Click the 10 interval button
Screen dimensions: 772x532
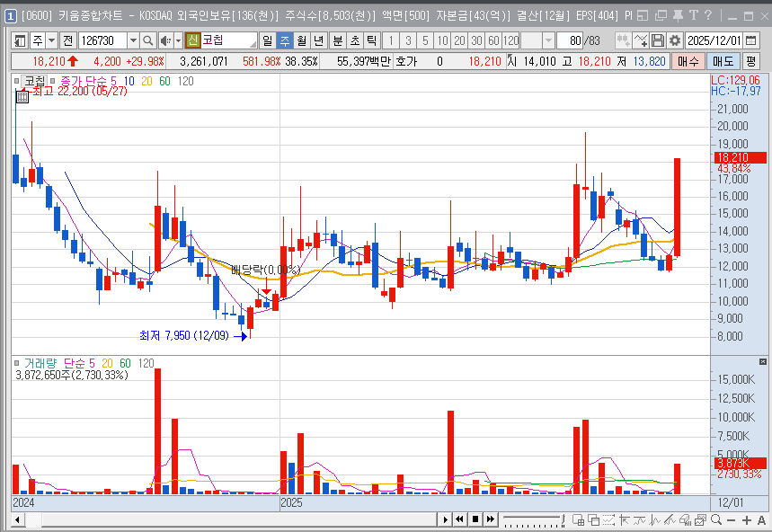point(443,40)
